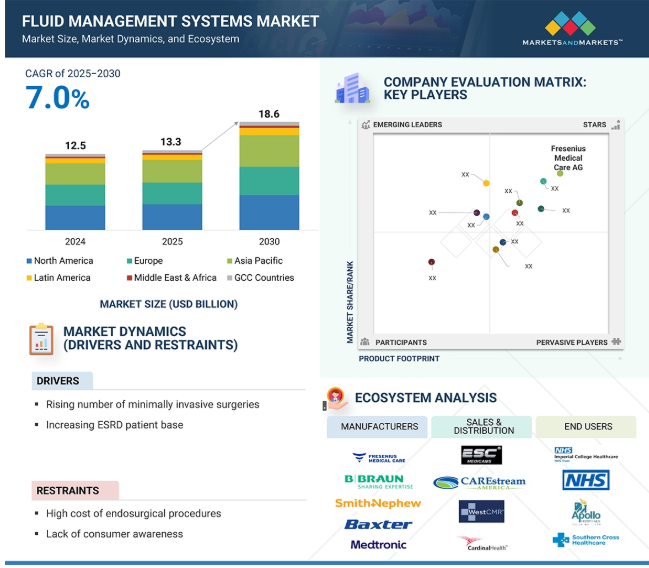This screenshot has height=568, width=649.
Task: Click the Pervasive Players quadrant icon
Action: pos(617,342)
